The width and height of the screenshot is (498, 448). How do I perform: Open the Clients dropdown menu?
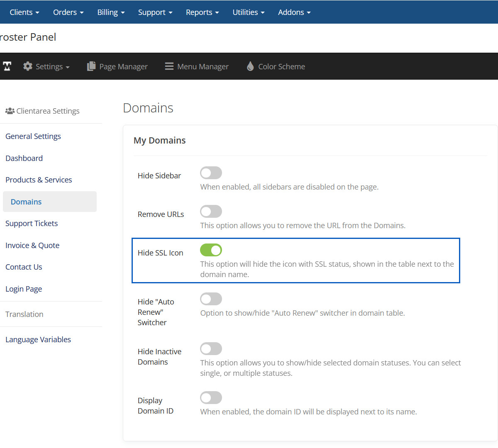click(24, 12)
